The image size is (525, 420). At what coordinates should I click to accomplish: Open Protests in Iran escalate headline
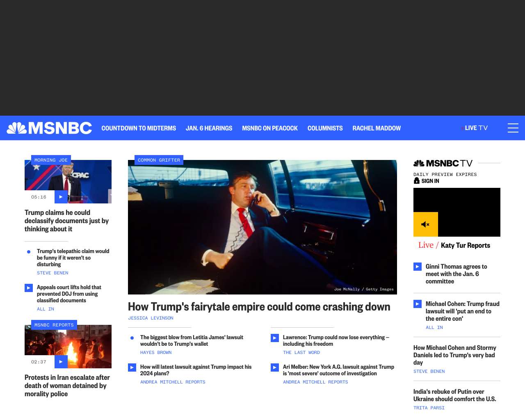point(67,386)
